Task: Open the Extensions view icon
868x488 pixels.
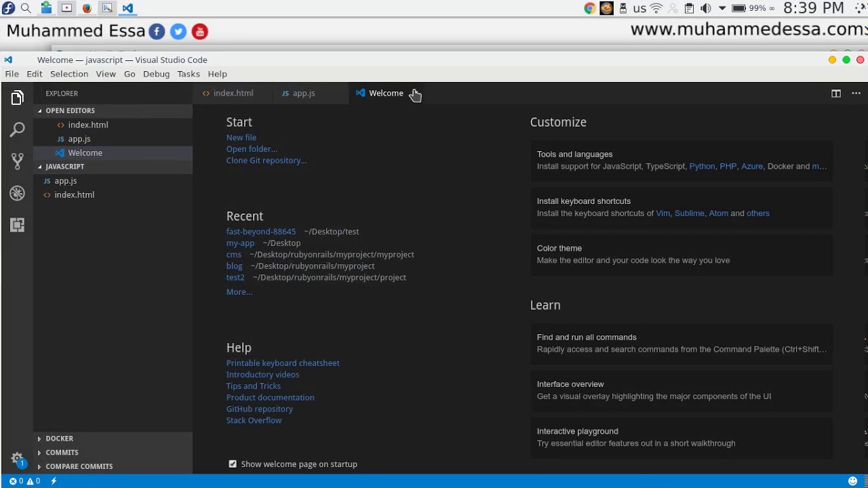Action: (x=17, y=224)
